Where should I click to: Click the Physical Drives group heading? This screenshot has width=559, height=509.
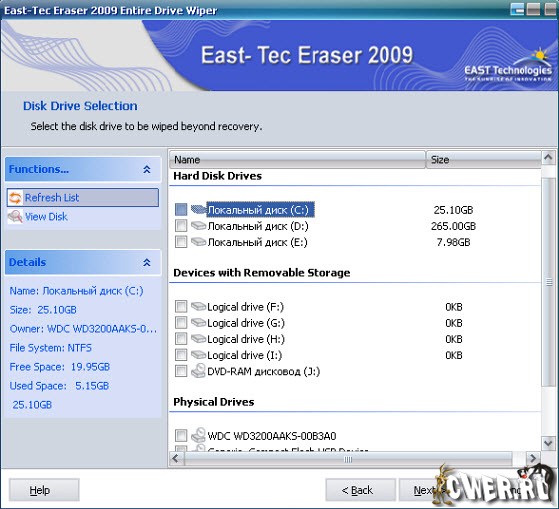tap(214, 402)
